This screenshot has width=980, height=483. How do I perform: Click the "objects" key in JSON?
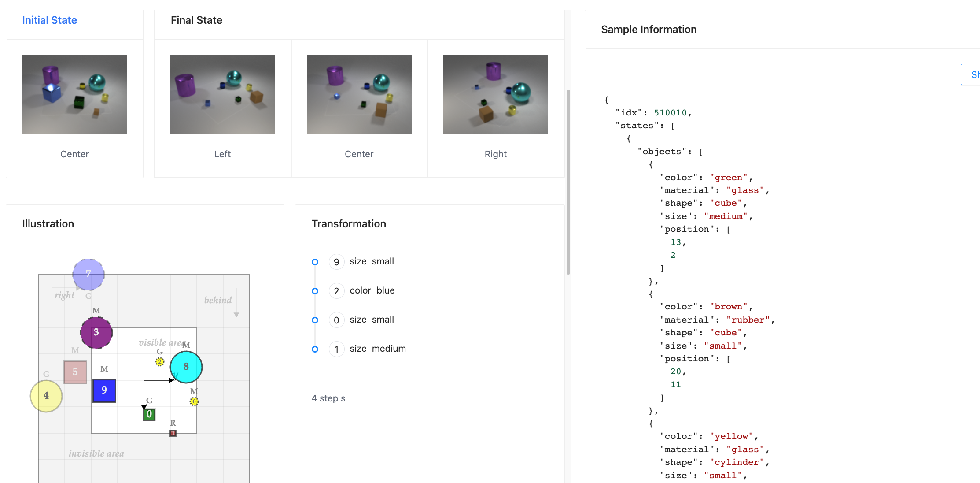(x=662, y=152)
